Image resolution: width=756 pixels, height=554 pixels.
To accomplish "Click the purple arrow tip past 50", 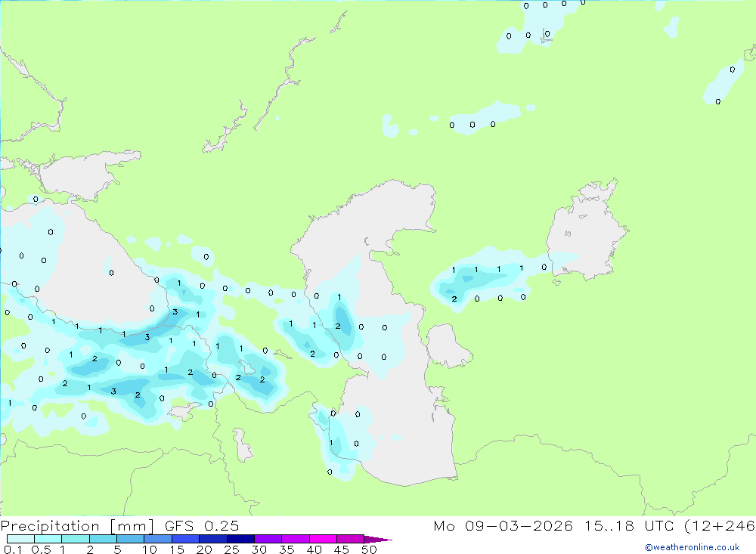I will (378, 540).
